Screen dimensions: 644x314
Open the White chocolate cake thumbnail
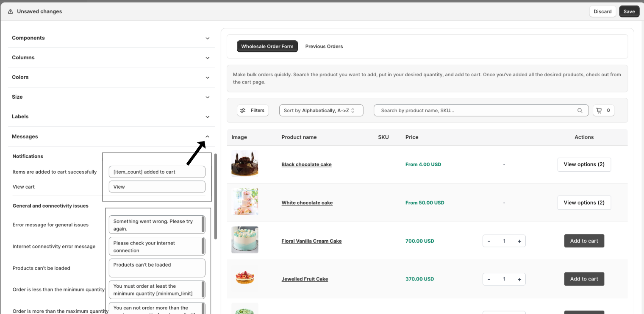[244, 202]
